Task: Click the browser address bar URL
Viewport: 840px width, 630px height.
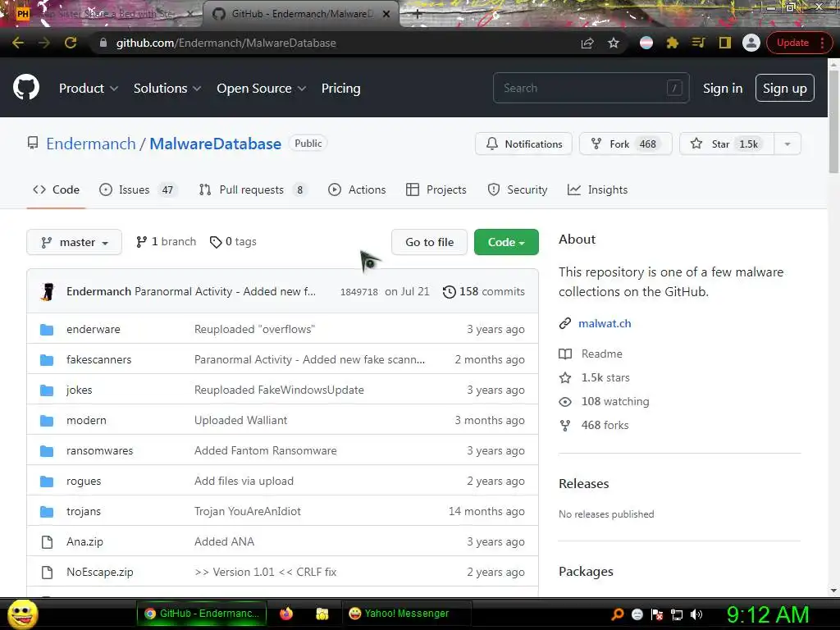Action: click(x=226, y=43)
